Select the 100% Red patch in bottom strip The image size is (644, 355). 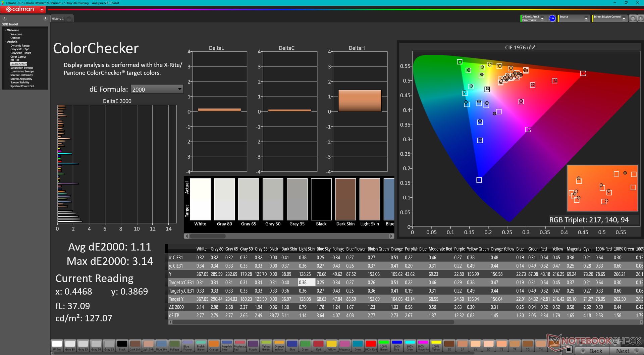click(x=371, y=346)
